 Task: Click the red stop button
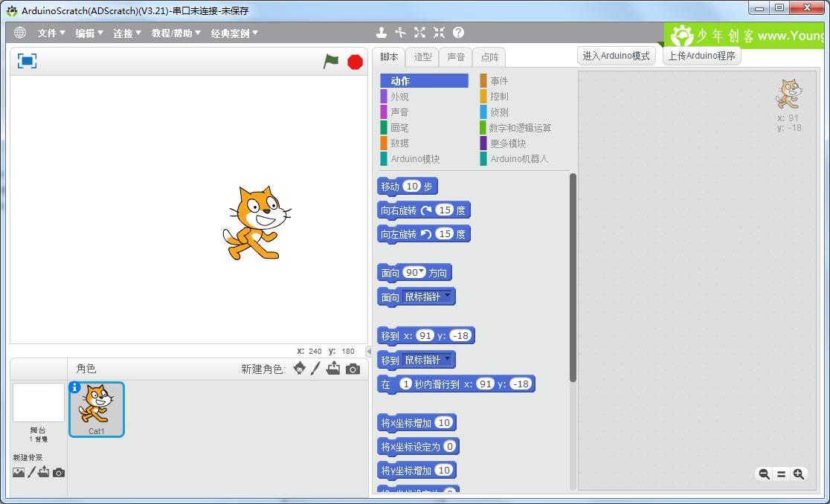coord(356,62)
